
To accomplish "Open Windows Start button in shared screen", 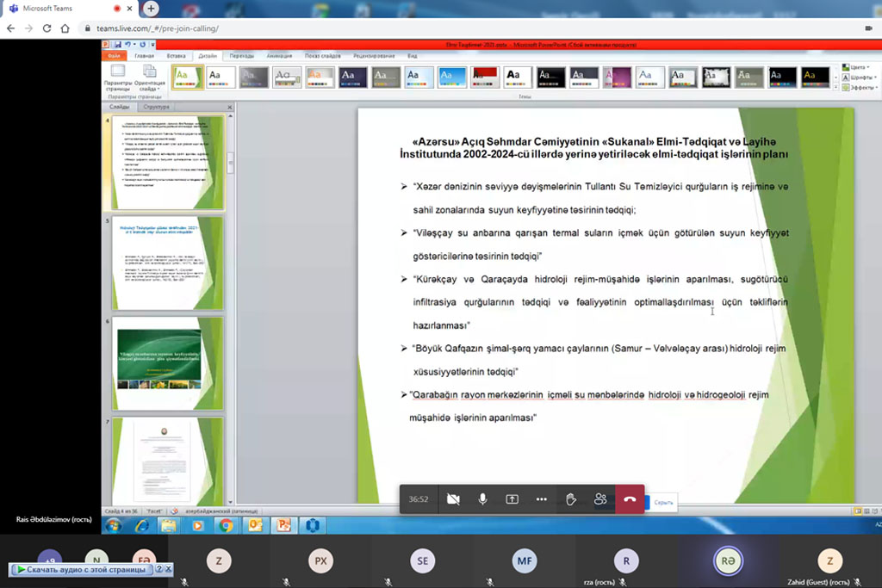I will point(114,526).
